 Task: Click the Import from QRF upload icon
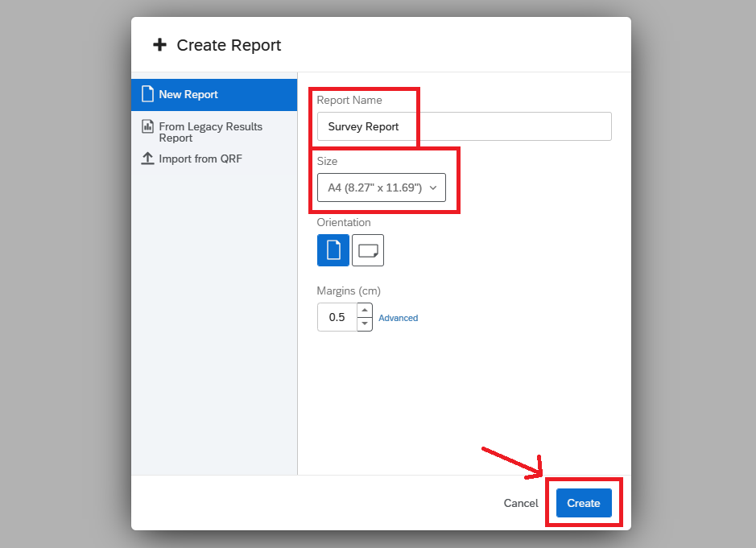147,159
